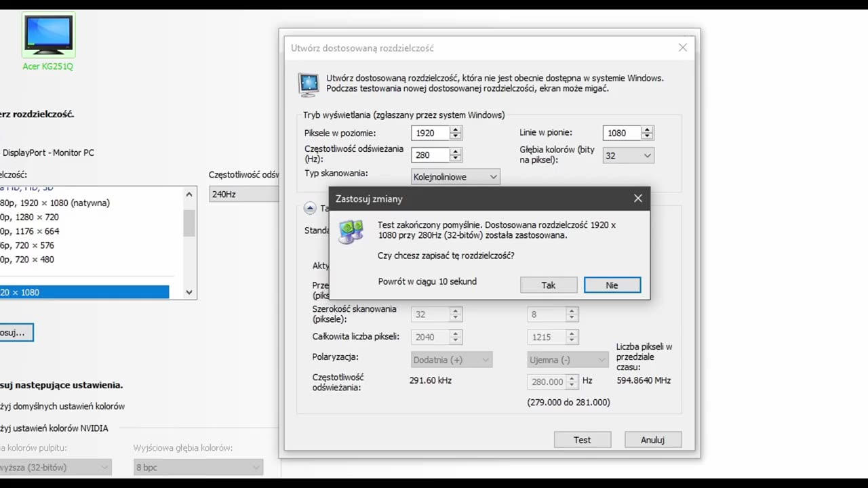Click resolution list scrollbar up arrow
Screen dimensions: 868x488
(x=189, y=195)
